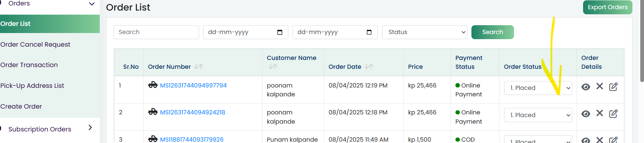Cancel order MS12631744094924218 with X icon
The width and height of the screenshot is (644, 143).
coord(600,113)
